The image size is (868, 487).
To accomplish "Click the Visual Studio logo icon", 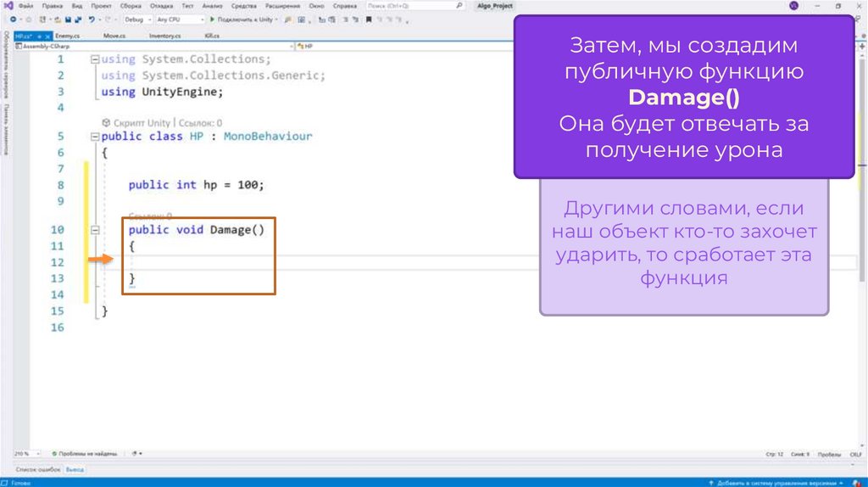I will [8, 6].
